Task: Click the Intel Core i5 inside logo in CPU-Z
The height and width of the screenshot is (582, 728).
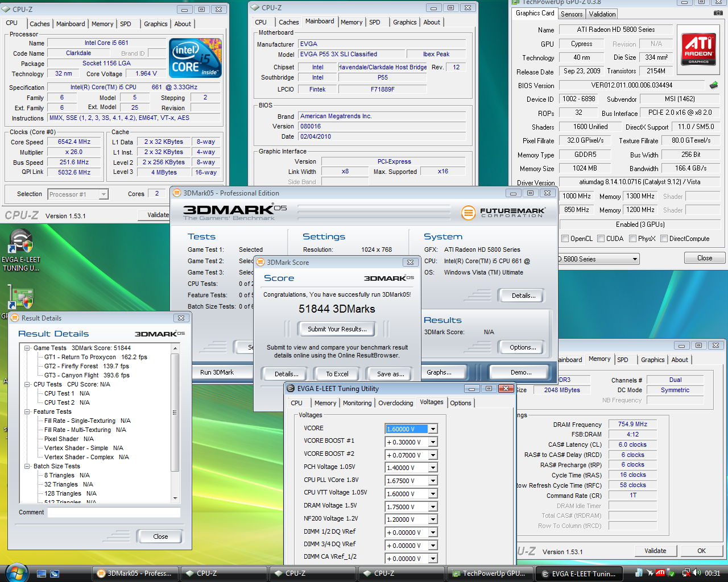Action: [196, 59]
